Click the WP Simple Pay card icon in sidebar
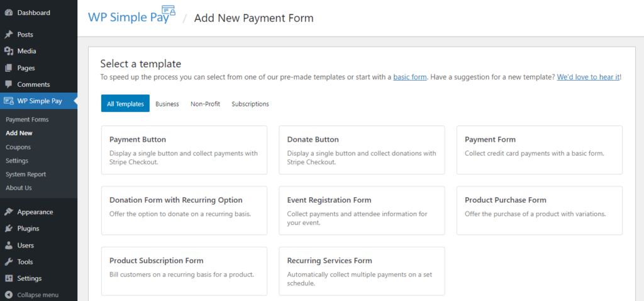Image resolution: width=644 pixels, height=301 pixels. click(8, 101)
